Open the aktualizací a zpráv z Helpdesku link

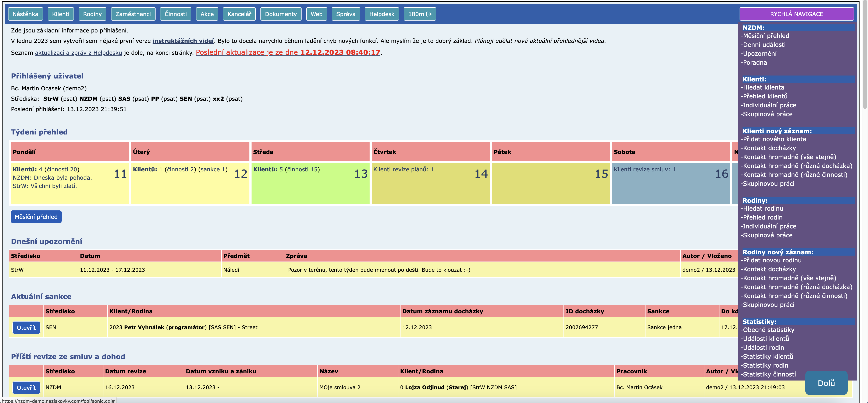tap(78, 53)
